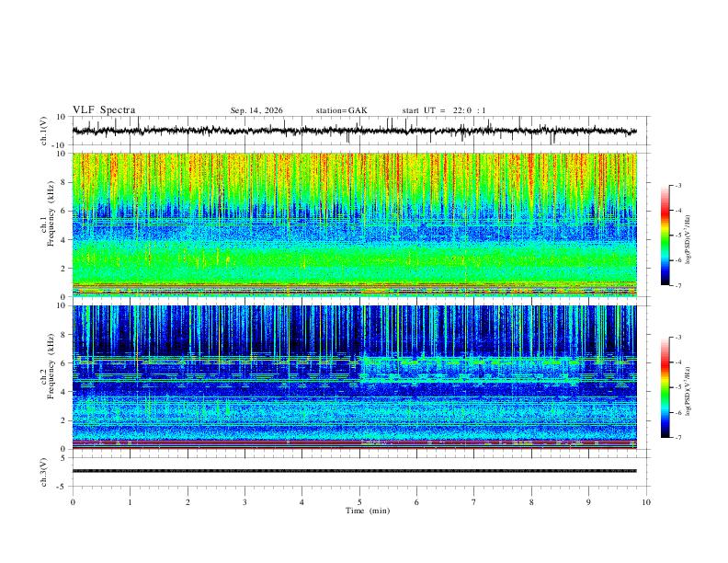The width and height of the screenshot is (728, 563).
Task: Click the ch.1(V) waveform trace
Action: tap(354, 131)
